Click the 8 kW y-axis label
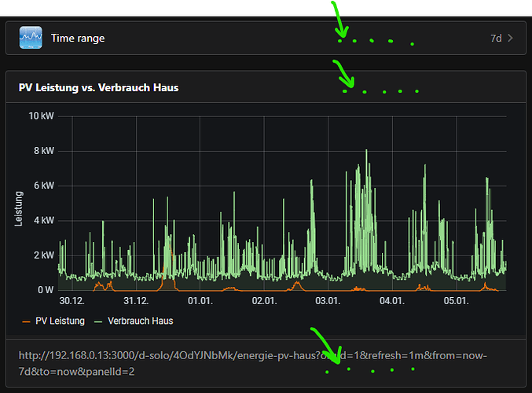The image size is (532, 393). [x=44, y=151]
